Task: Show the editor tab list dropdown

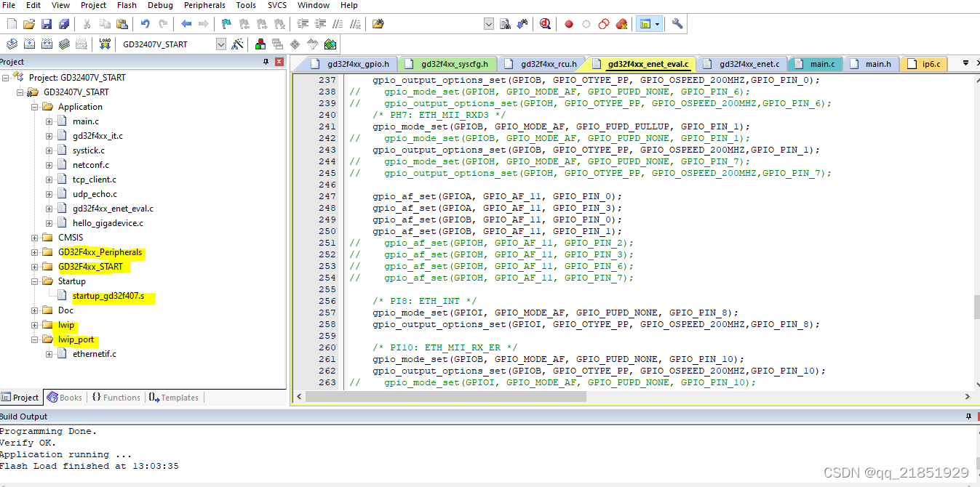Action: point(965,63)
